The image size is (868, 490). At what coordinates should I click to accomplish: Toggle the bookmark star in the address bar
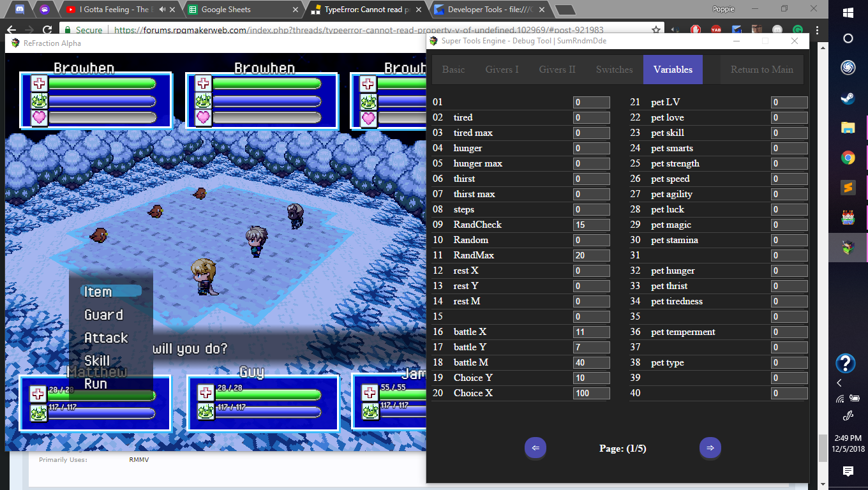tap(655, 29)
